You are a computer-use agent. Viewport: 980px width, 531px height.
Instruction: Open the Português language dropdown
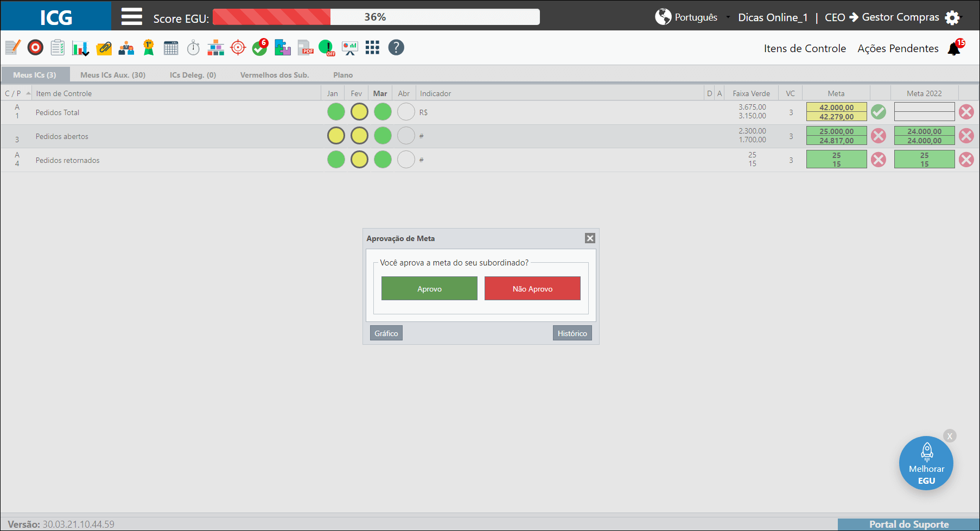[692, 17]
